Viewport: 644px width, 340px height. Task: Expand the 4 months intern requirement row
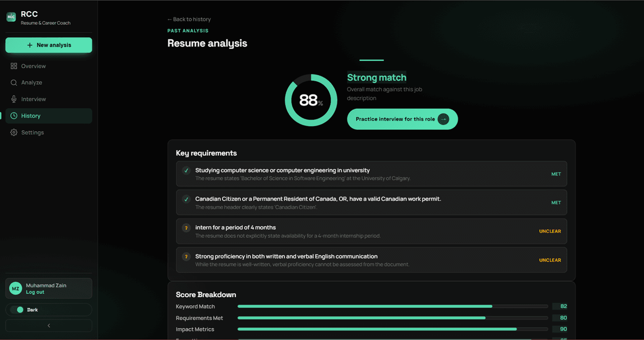[x=371, y=231]
